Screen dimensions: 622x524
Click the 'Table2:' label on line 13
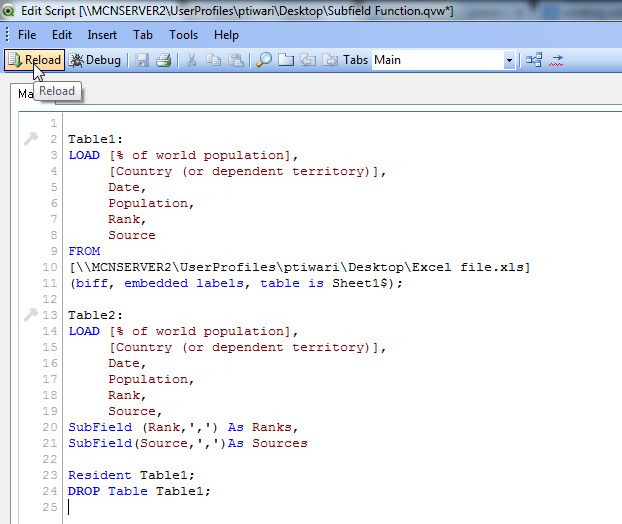click(x=96, y=315)
